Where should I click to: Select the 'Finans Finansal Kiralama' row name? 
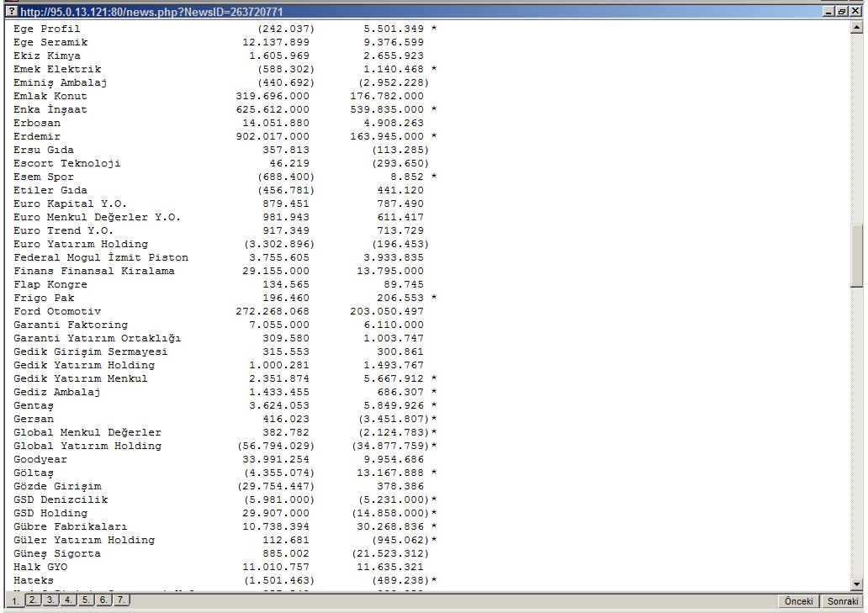pyautogui.click(x=94, y=271)
